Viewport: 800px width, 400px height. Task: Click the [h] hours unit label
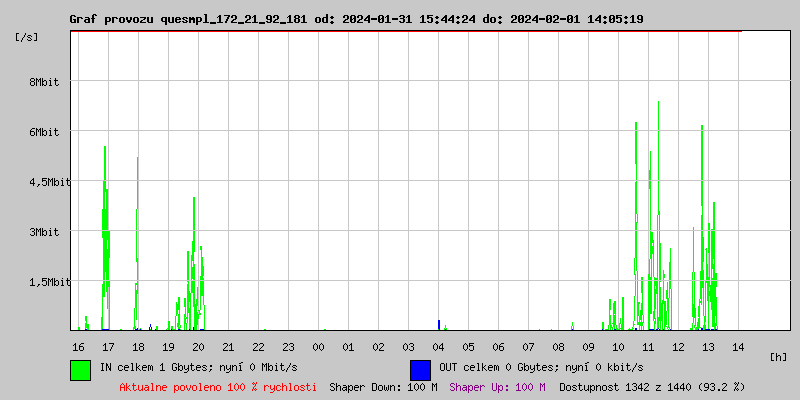779,356
